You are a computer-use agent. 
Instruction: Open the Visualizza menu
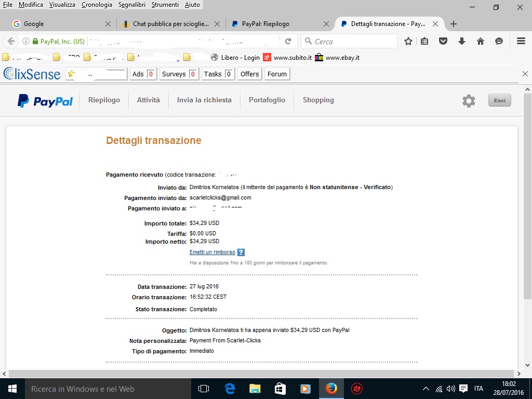pos(62,5)
